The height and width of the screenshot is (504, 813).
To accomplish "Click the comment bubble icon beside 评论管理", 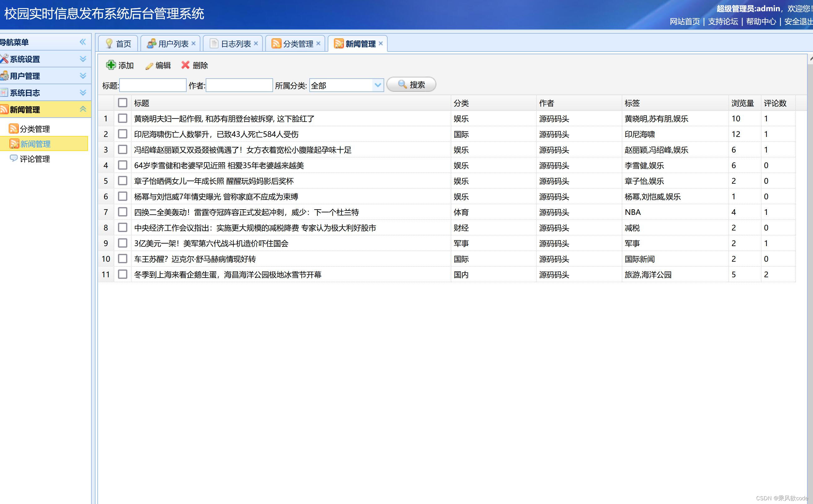I will point(14,159).
